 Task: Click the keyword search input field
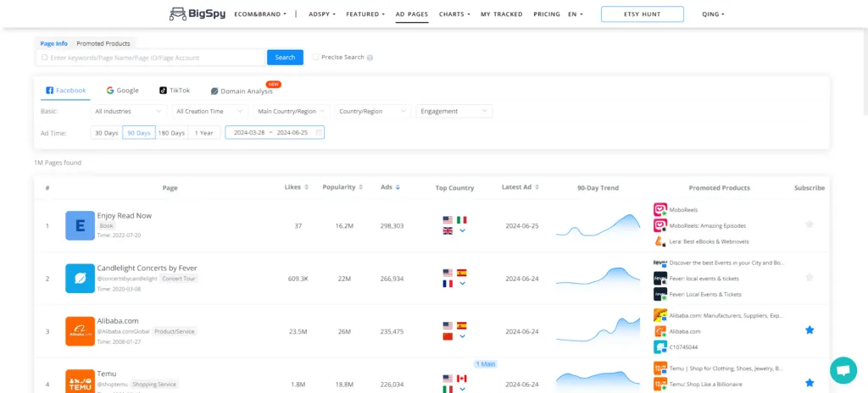(151, 58)
